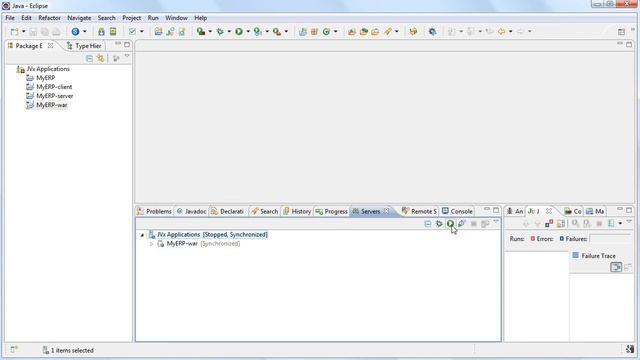
Task: Switch to the Remote Systems tab
Action: [x=419, y=211]
